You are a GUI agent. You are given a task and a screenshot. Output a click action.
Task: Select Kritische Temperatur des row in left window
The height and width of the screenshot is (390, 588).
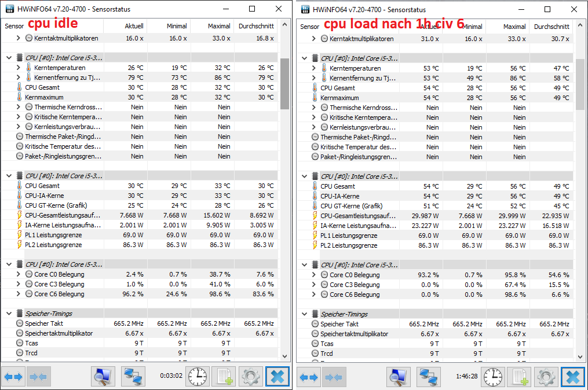[x=140, y=146]
